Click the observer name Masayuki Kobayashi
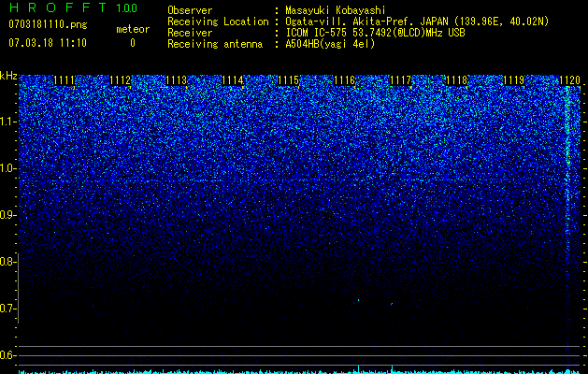The width and height of the screenshot is (588, 374). point(336,10)
